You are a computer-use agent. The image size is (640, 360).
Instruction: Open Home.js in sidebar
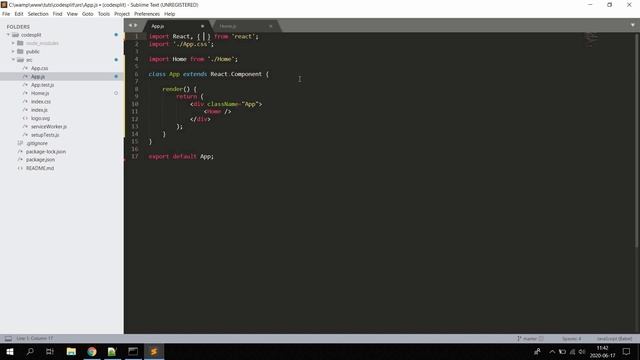pos(40,93)
